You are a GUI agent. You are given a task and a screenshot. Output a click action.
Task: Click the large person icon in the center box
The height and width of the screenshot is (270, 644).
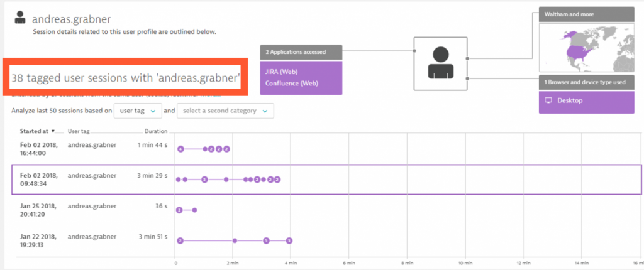click(x=440, y=63)
